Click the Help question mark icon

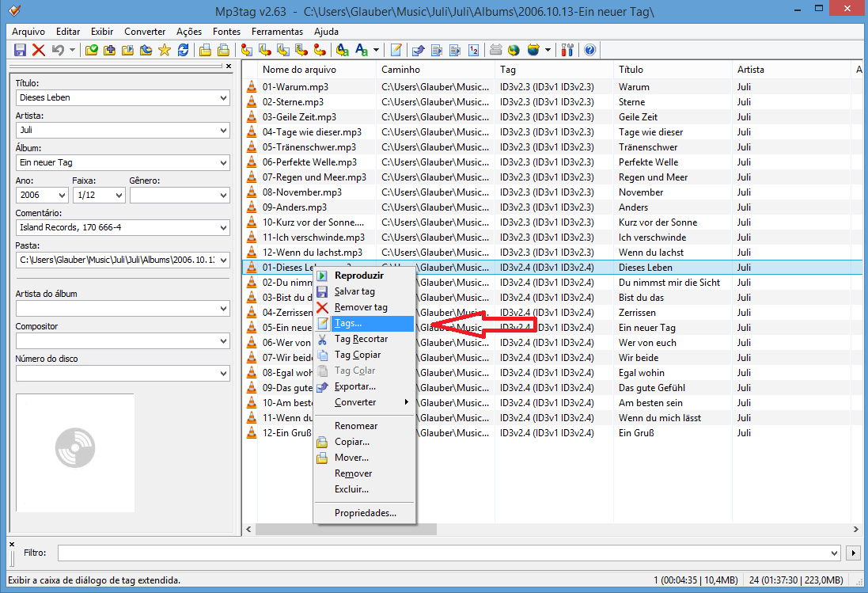coord(589,50)
